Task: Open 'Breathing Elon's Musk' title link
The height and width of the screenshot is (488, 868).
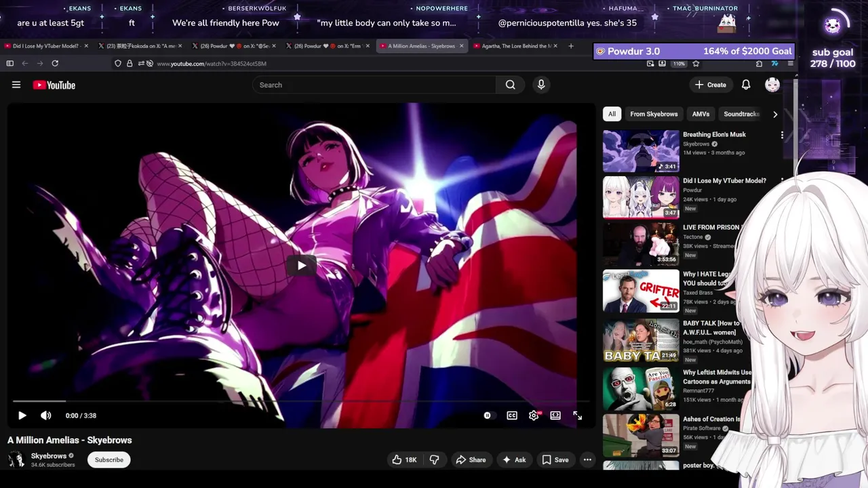Action: coord(714,134)
